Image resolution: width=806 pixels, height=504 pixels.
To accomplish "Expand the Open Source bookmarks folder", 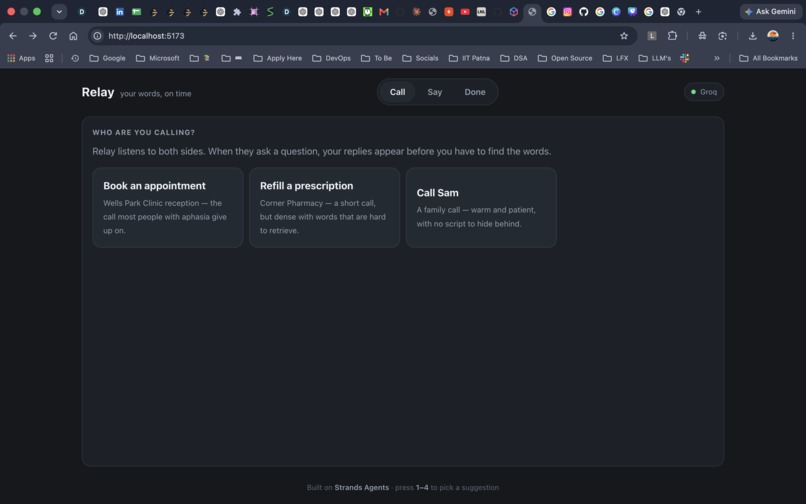I will pyautogui.click(x=565, y=58).
